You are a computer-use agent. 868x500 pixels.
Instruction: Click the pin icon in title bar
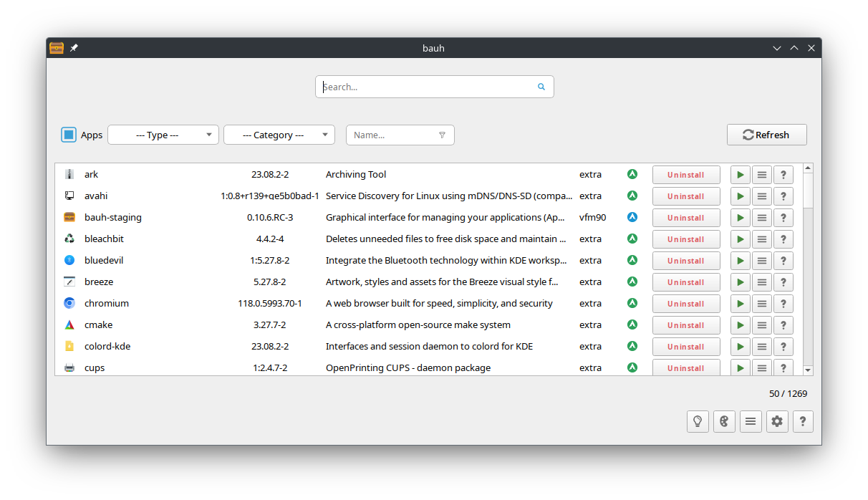click(x=74, y=48)
